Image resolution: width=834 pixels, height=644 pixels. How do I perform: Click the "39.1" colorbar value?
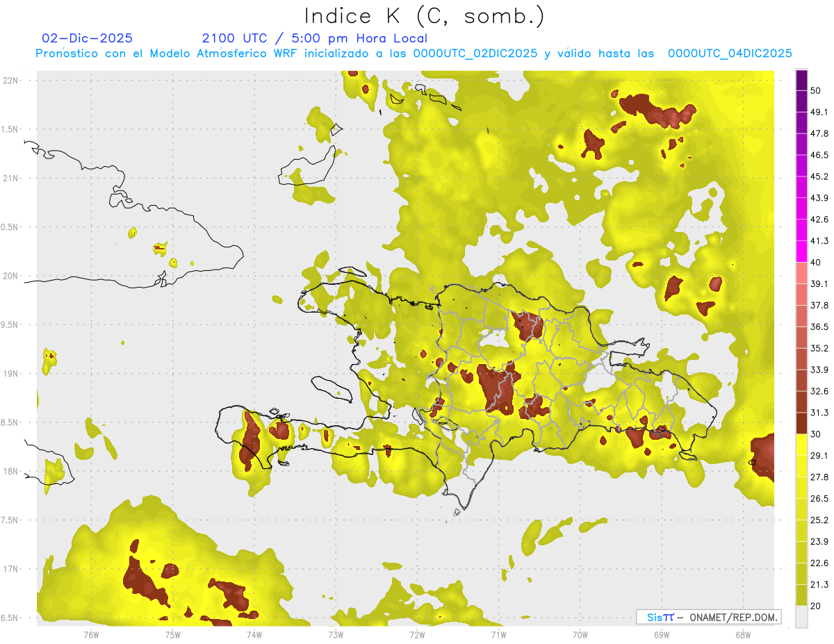(x=819, y=284)
